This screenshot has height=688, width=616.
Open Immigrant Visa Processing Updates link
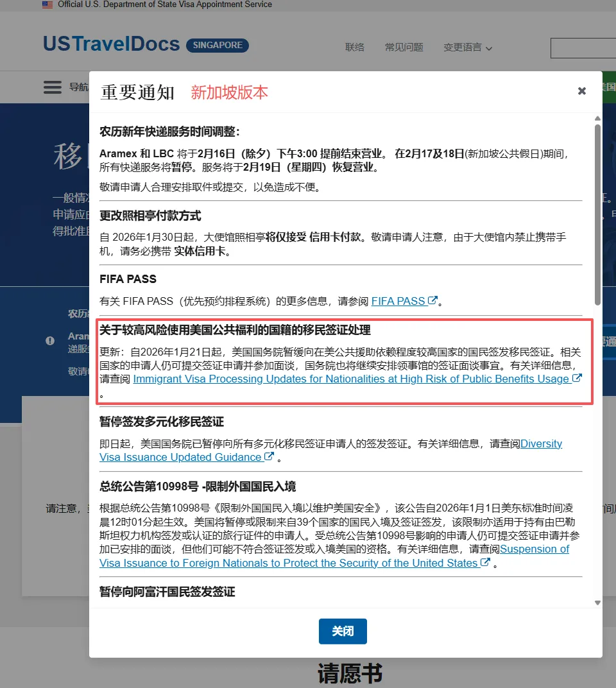351,379
